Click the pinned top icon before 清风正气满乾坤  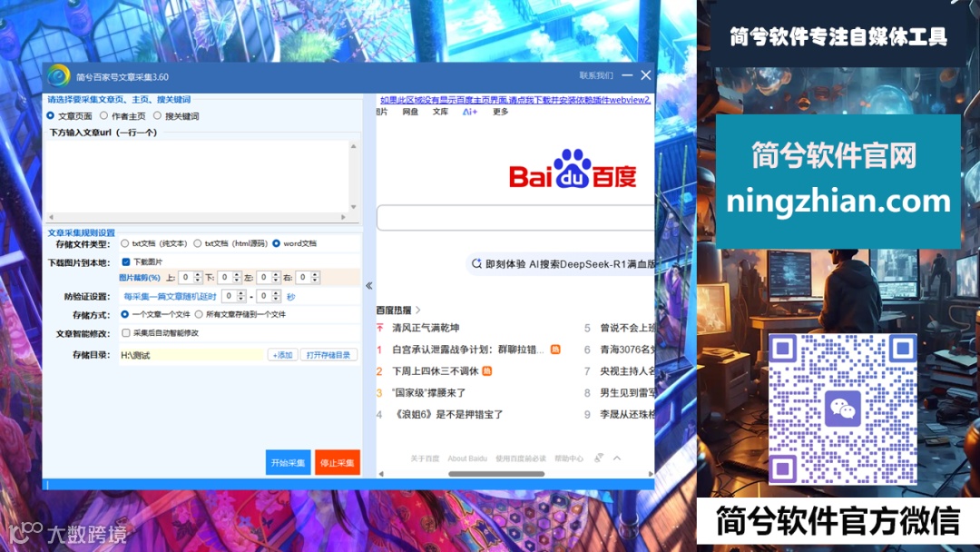380,328
